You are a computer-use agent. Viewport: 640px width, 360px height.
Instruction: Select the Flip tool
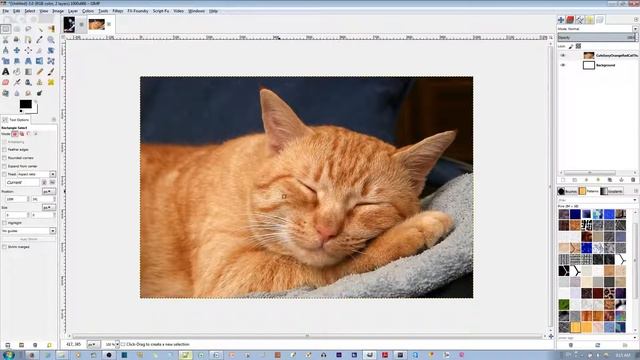click(x=40, y=61)
